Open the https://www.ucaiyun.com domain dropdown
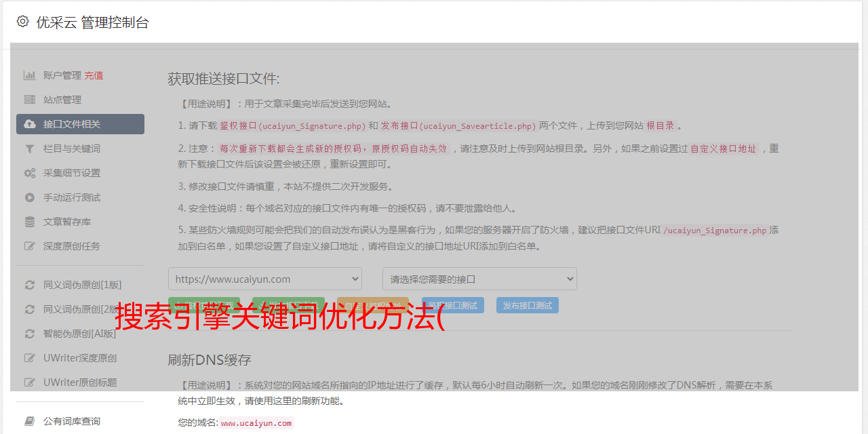Viewport: 868px width, 434px height. [264, 279]
